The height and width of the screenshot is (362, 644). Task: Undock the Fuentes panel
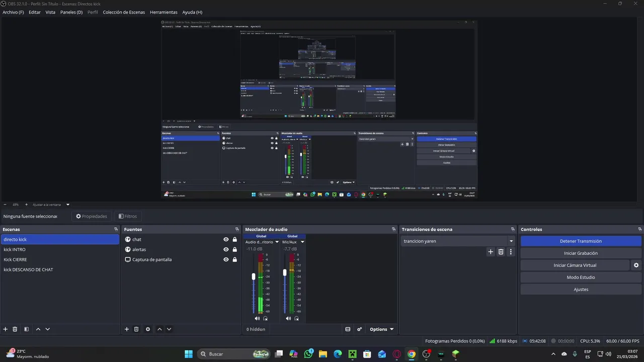(237, 229)
